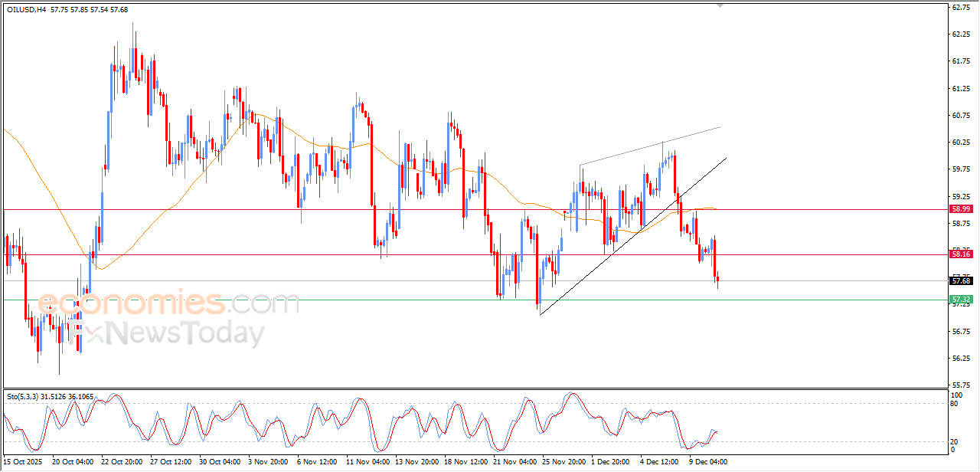Image resolution: width=980 pixels, height=472 pixels.
Task: Click the OILUSD,H4 chart title text
Action: (27, 9)
